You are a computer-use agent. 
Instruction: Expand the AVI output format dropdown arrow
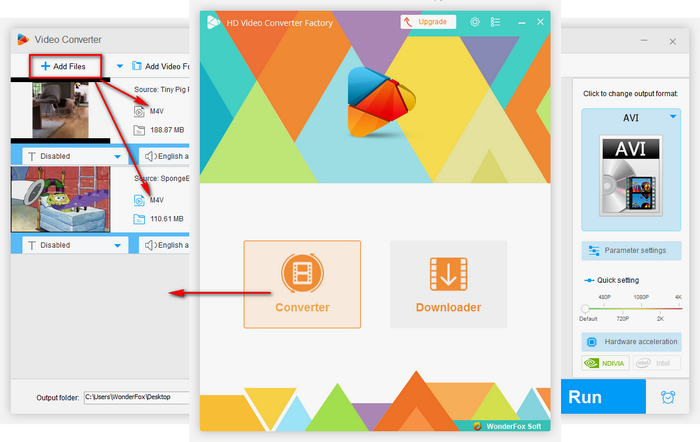coord(673,117)
